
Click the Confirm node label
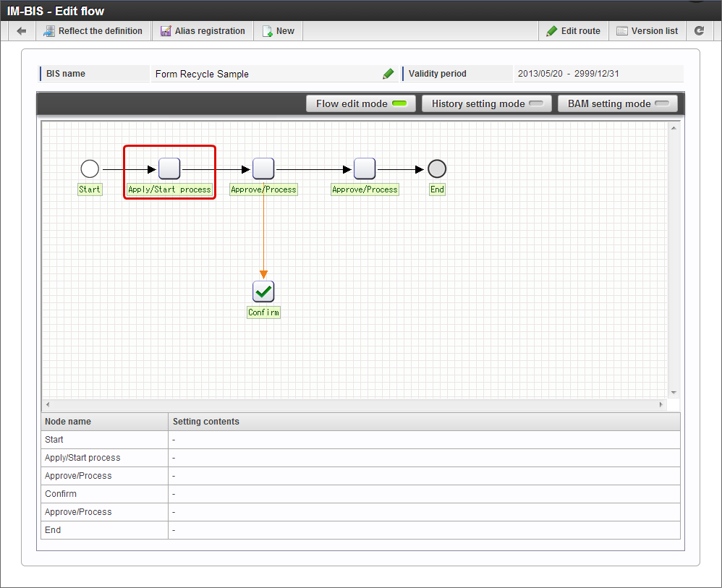click(x=263, y=312)
